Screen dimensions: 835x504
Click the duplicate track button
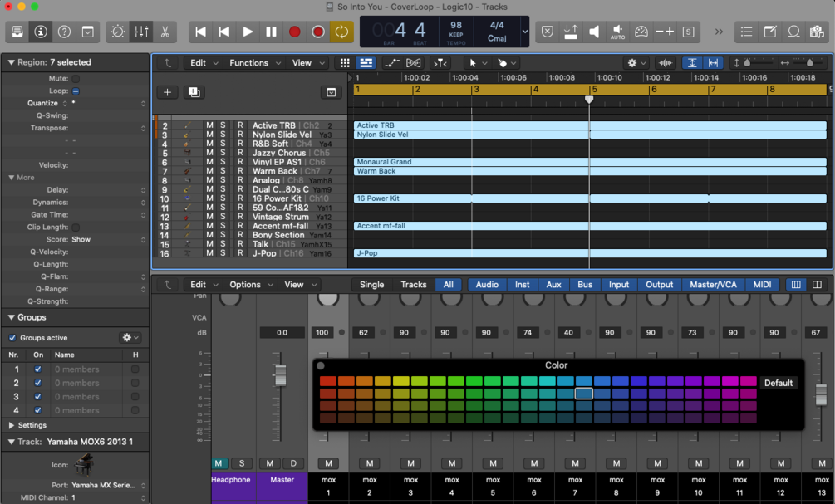[x=194, y=92]
